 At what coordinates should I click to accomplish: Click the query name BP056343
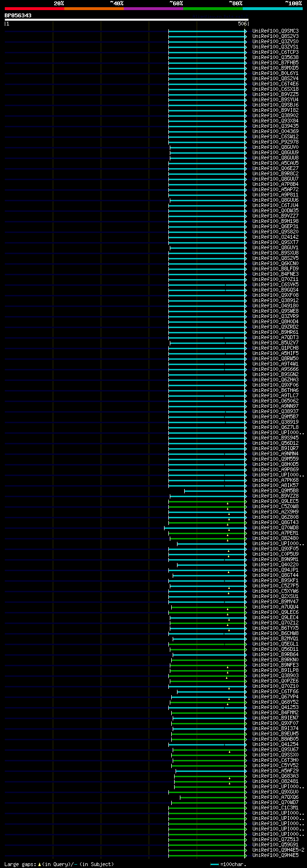(x=18, y=15)
